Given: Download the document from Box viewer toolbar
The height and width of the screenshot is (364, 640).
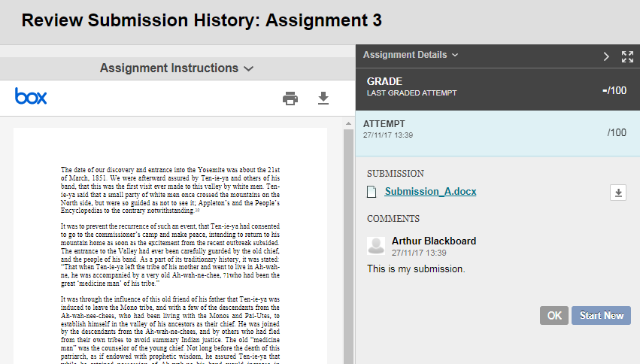Looking at the screenshot, I should click(323, 99).
